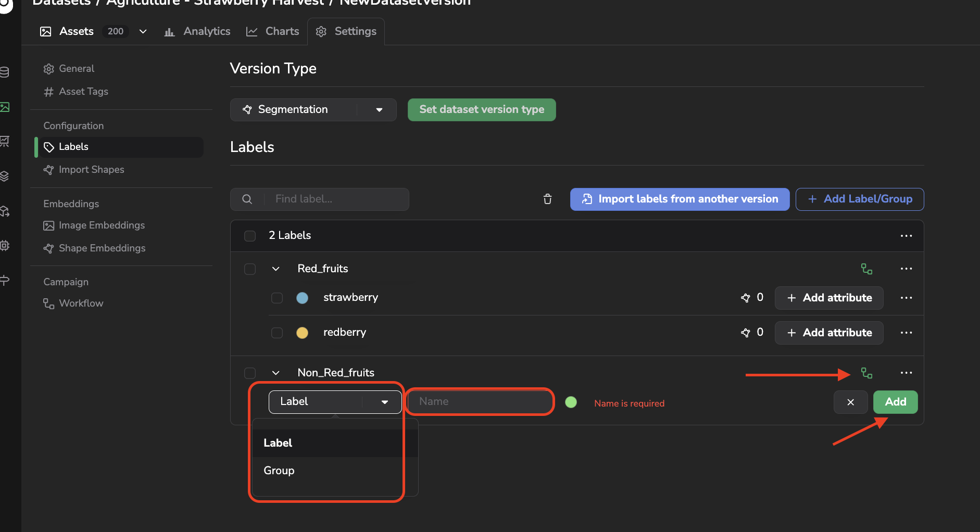
Task: Open the three-dots menu for redberry label
Action: [906, 333]
